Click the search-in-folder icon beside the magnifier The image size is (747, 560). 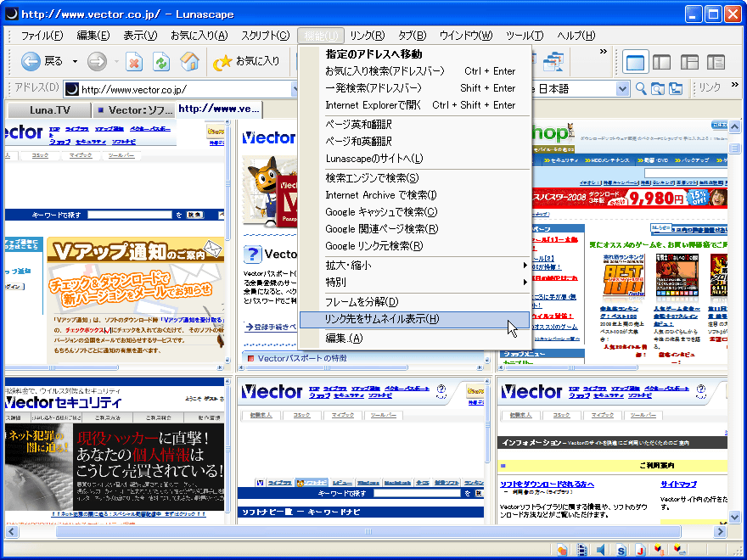[x=658, y=88]
